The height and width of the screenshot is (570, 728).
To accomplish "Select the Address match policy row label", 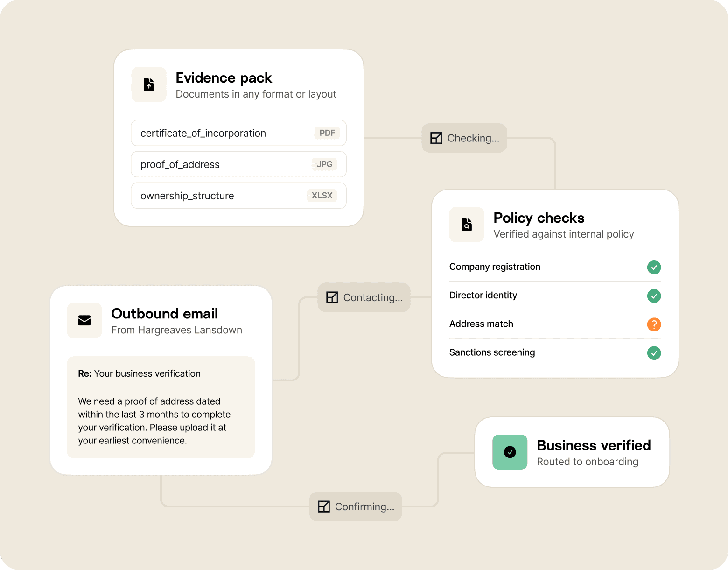I will coord(481,324).
